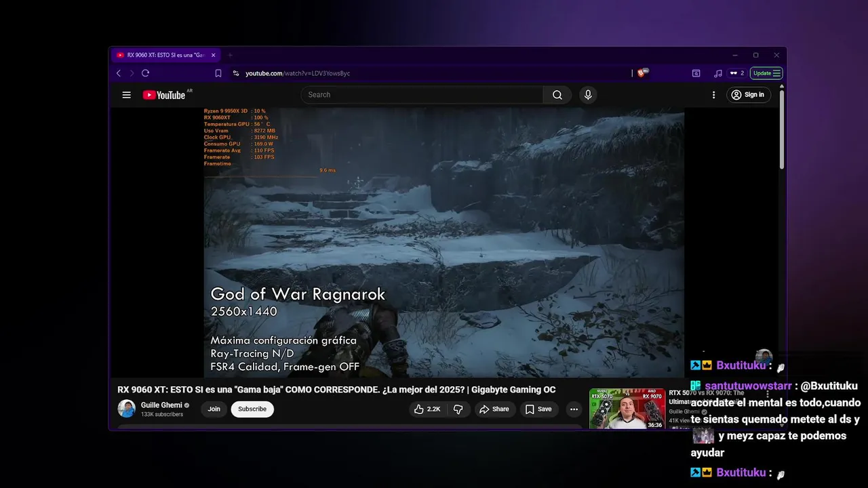Open more actions ellipsis under video
Viewport: 868px width, 488px height.
(x=574, y=409)
